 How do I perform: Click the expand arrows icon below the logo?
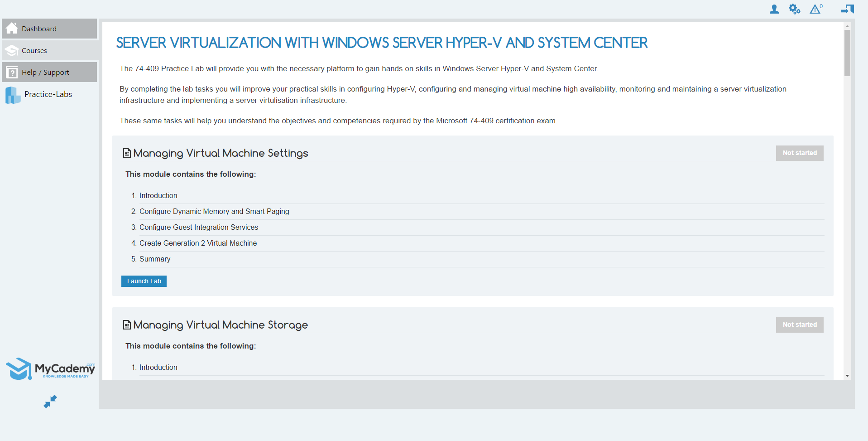(50, 402)
